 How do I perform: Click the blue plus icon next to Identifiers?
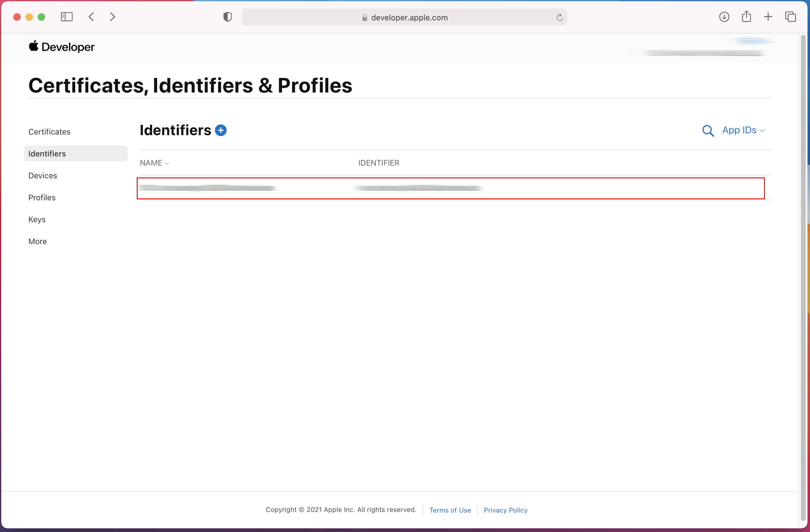click(x=220, y=130)
